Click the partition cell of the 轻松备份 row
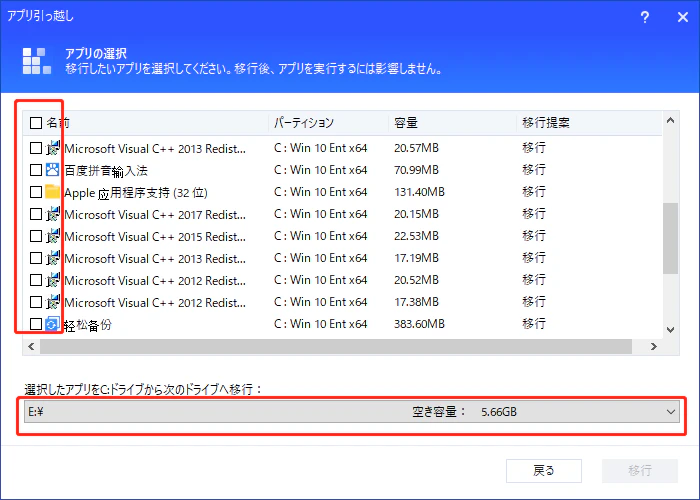Viewport: 700px width, 500px height. 321,324
